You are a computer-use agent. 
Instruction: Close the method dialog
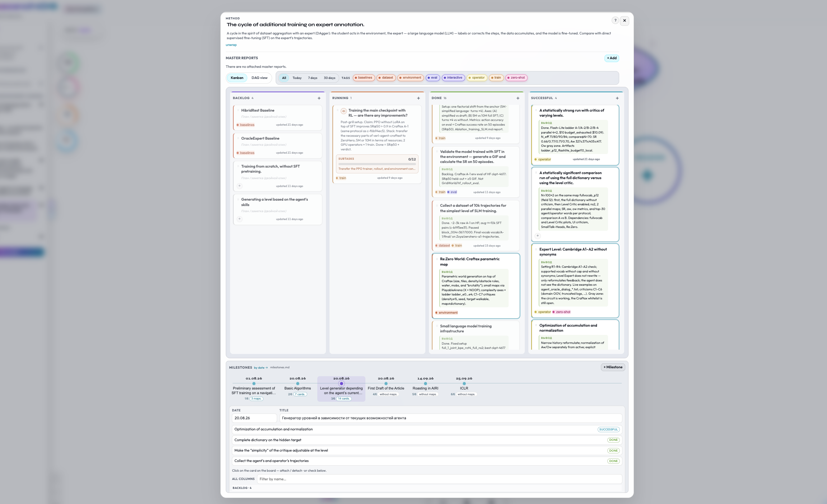tap(625, 20)
